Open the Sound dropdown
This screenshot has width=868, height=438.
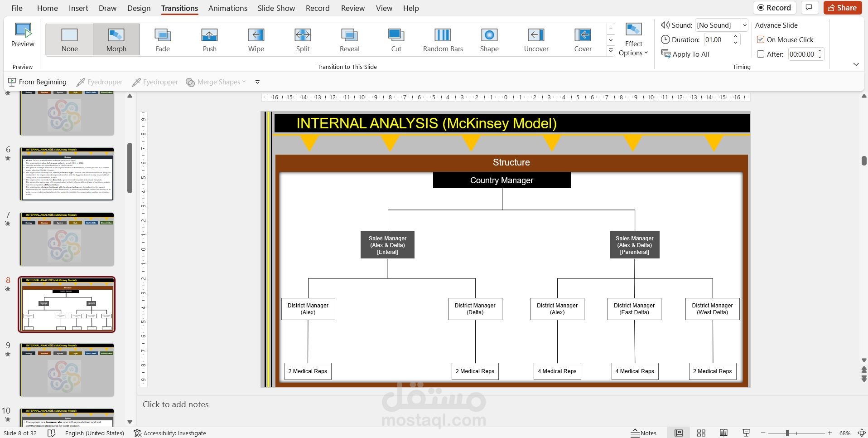click(x=744, y=25)
